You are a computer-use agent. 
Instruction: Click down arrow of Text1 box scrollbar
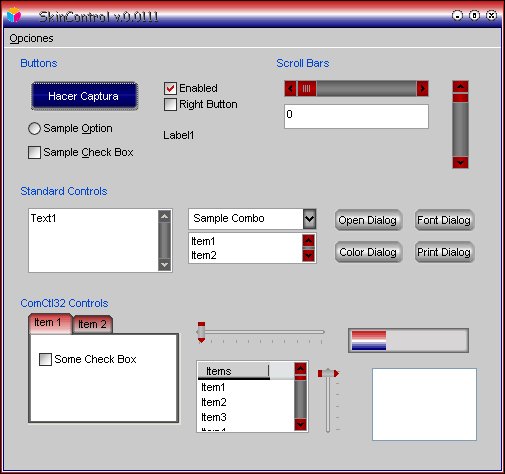click(164, 265)
